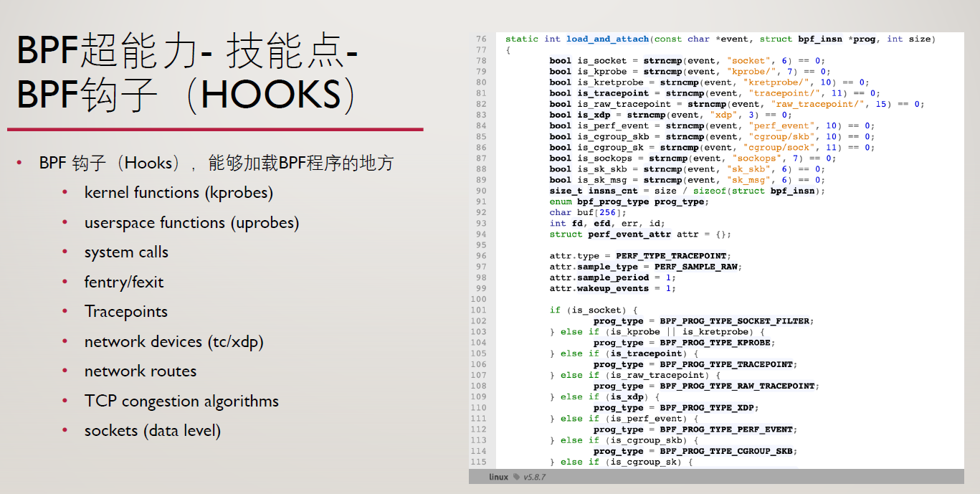Select the 'kernel functions (kprobes)' bullet
980x494 pixels.
[x=179, y=193]
